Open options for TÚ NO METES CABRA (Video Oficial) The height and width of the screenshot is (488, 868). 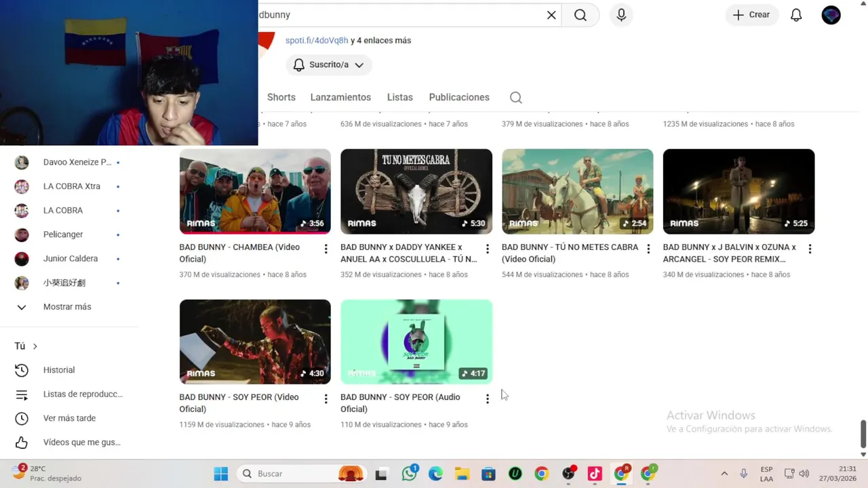coord(648,249)
